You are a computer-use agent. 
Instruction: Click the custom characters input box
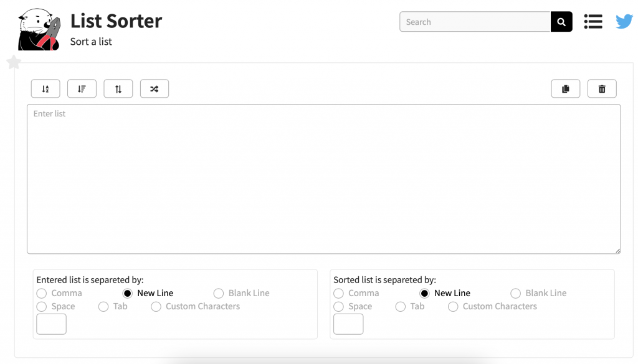pyautogui.click(x=51, y=324)
